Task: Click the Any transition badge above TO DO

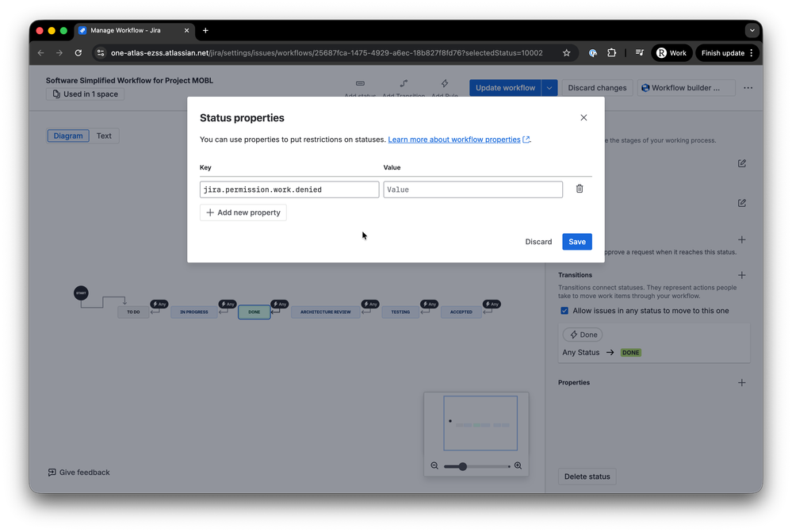Action: click(159, 304)
